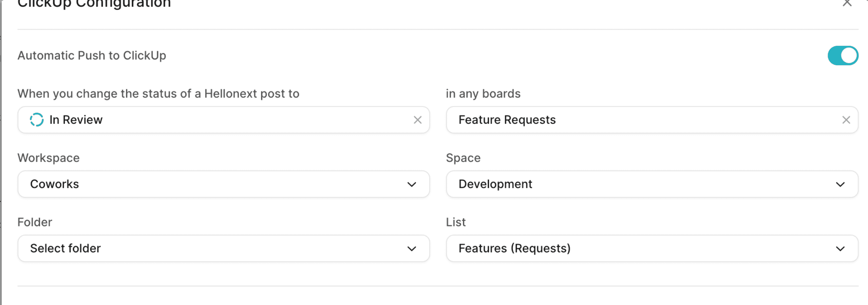Toggle Automatic Push to ClickUp switch
The height and width of the screenshot is (305, 868).
pyautogui.click(x=843, y=55)
